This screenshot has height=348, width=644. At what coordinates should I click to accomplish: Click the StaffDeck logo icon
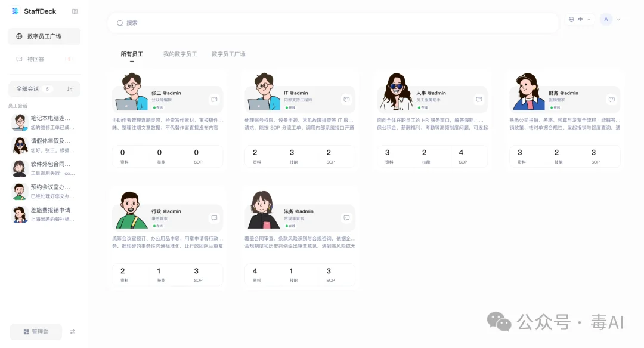[15, 11]
